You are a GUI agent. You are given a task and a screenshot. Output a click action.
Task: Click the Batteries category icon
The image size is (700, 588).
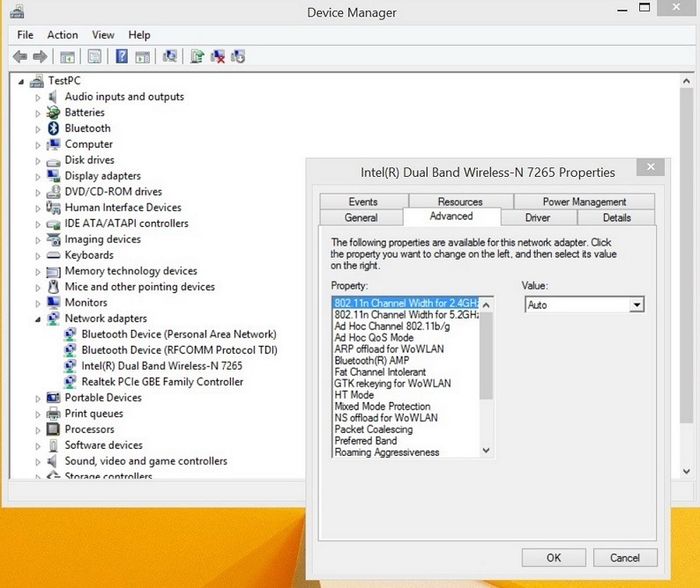[x=54, y=112]
